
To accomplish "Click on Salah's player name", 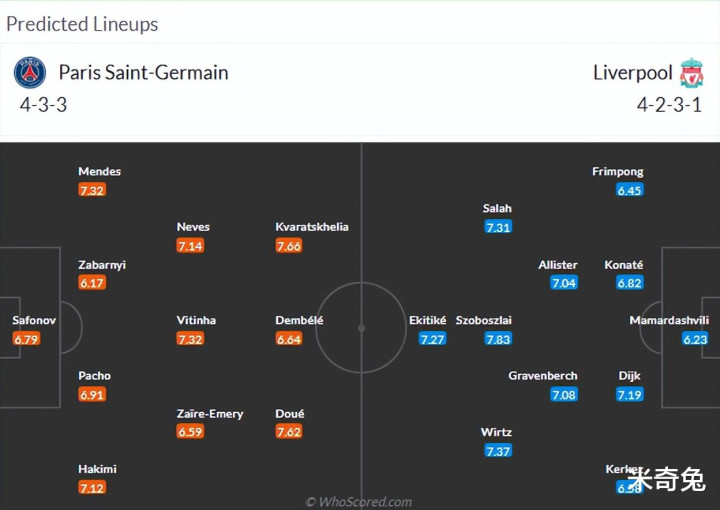I will tap(497, 209).
